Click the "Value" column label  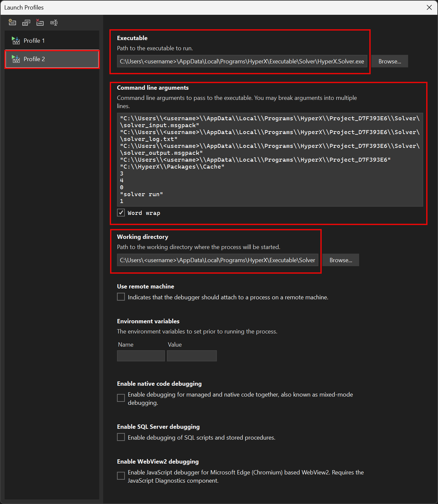tap(175, 345)
